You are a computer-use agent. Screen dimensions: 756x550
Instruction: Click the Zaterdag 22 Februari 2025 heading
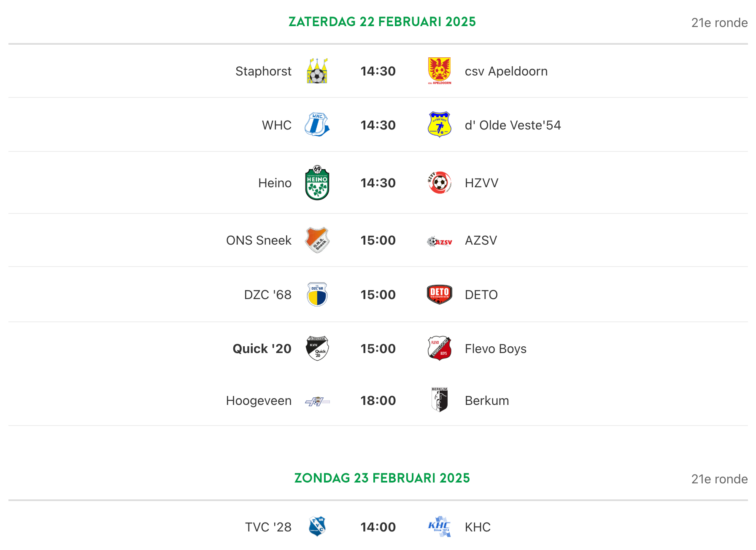tap(382, 22)
